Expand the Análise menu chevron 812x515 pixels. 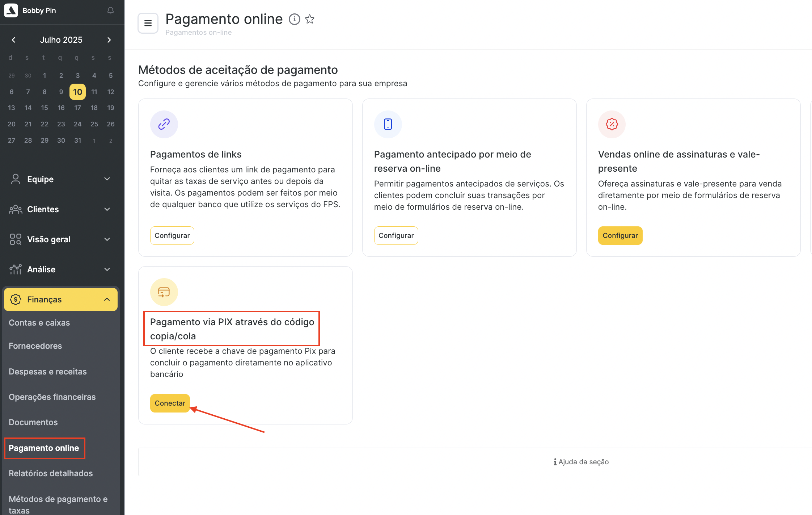[x=107, y=269]
